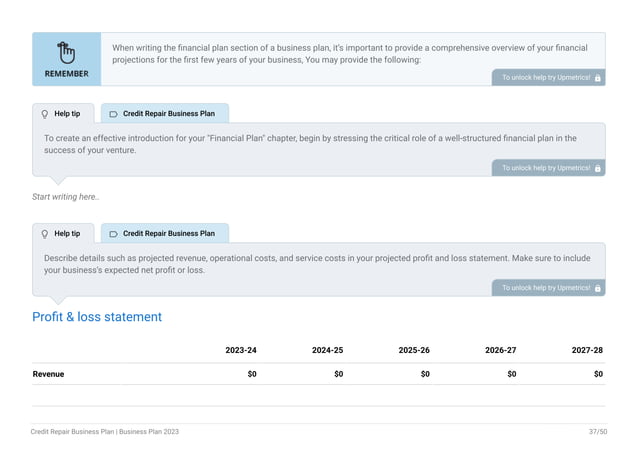Image resolution: width=638 pixels, height=451 pixels.
Task: Click the 2023-24 column header
Action: pos(240,351)
